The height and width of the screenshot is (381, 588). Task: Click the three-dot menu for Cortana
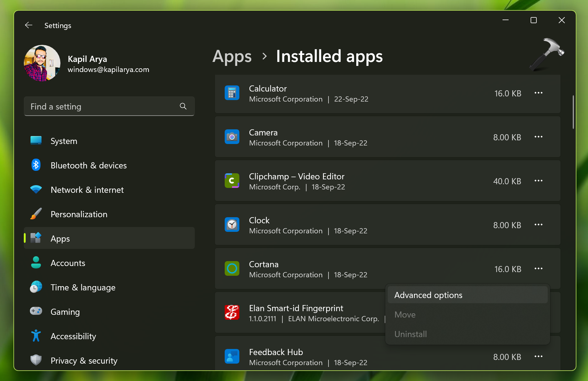(538, 268)
